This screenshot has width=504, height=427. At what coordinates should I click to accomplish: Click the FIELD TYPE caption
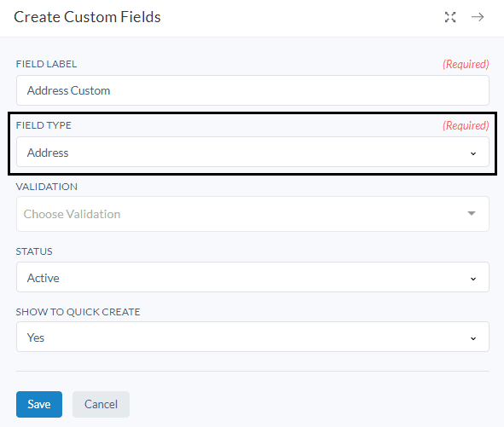coord(43,125)
